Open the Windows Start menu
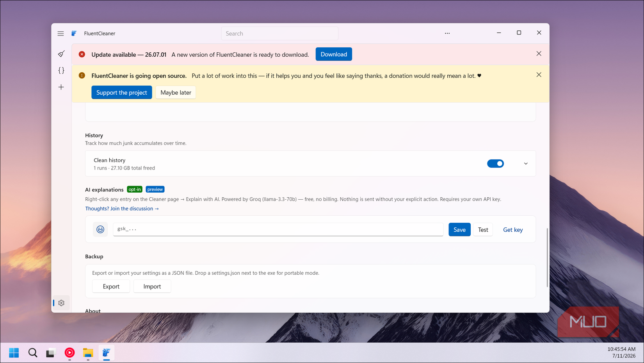Screen dimensions: 644x363 pyautogui.click(x=14, y=353)
